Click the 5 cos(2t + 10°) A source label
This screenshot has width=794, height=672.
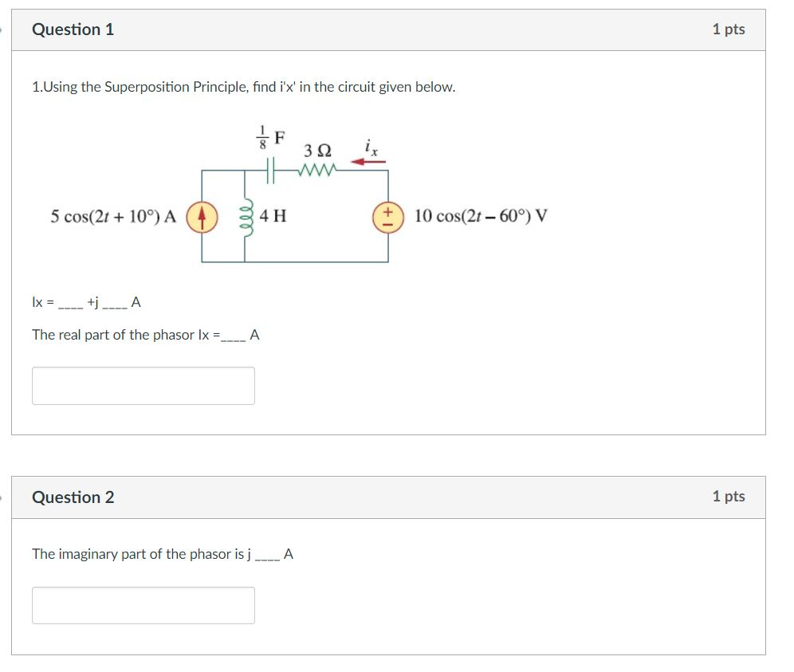tap(110, 214)
